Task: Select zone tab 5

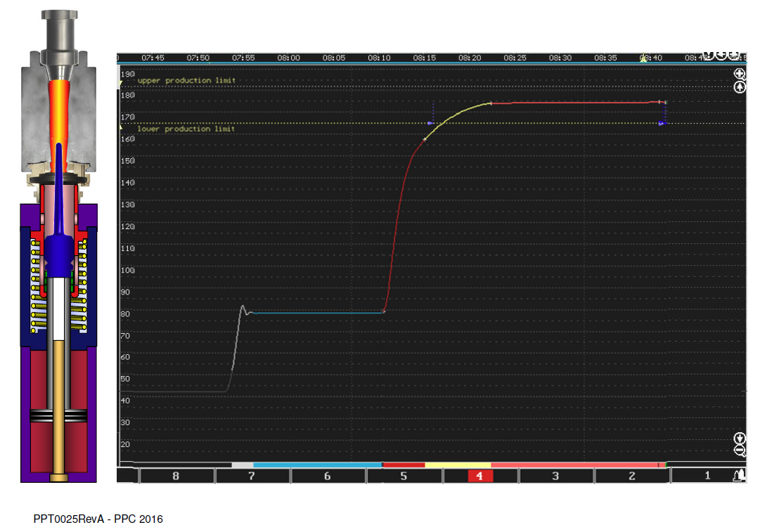Action: pyautogui.click(x=404, y=476)
